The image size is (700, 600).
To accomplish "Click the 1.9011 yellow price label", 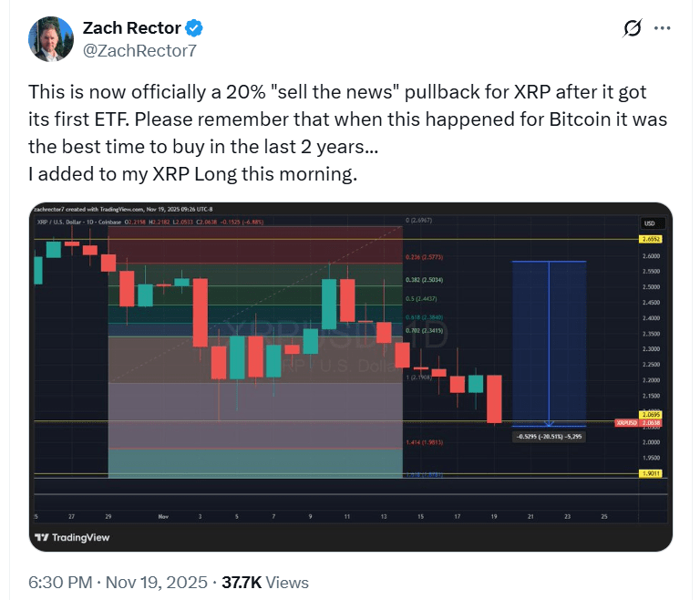I will click(x=650, y=473).
